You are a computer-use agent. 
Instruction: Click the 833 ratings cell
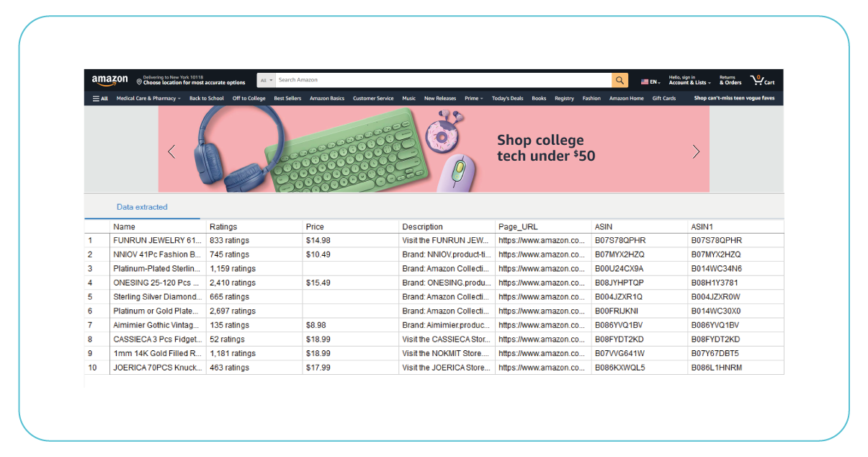[x=254, y=240]
